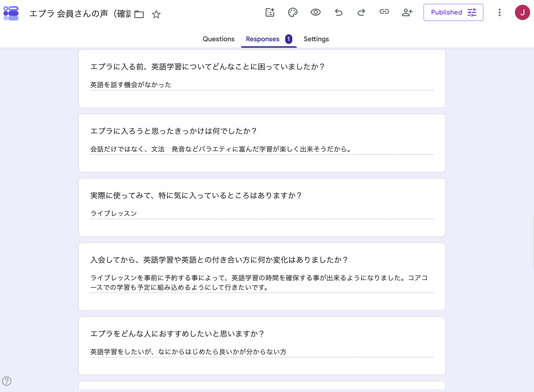
Task: Click the move-to-folder icon beside the title
Action: click(x=139, y=14)
